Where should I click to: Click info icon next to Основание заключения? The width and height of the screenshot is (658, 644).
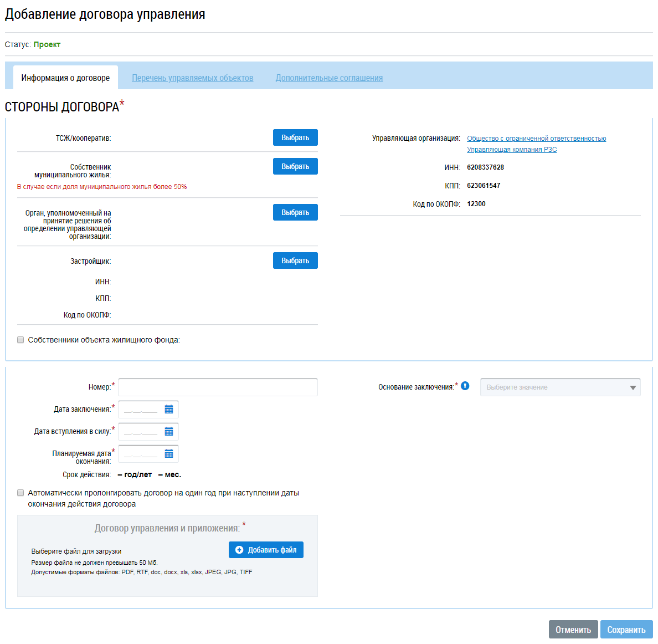pos(465,386)
